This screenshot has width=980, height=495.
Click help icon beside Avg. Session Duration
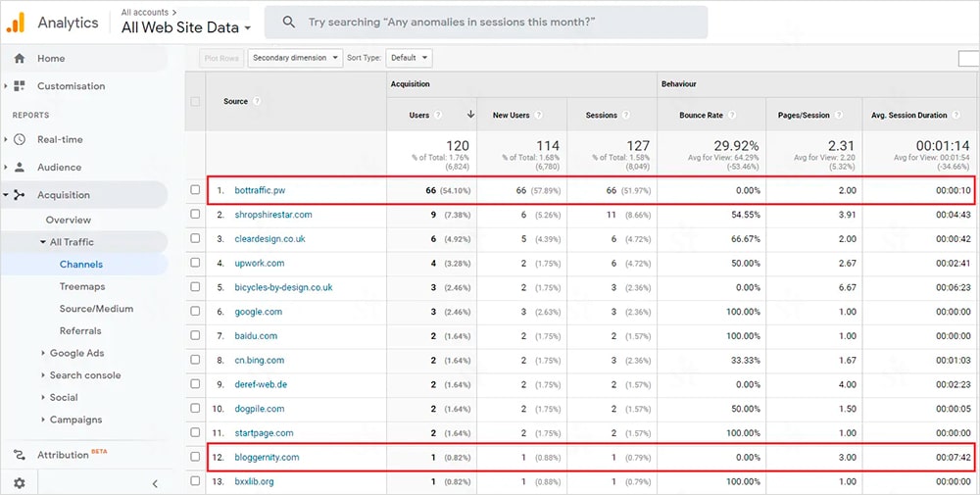955,115
